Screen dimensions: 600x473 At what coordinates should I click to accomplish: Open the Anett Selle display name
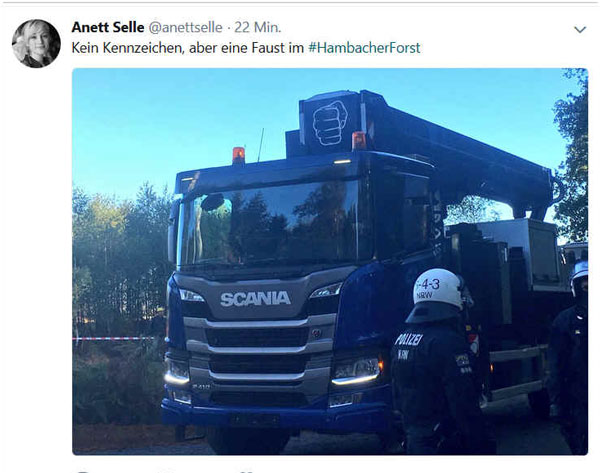(x=108, y=27)
